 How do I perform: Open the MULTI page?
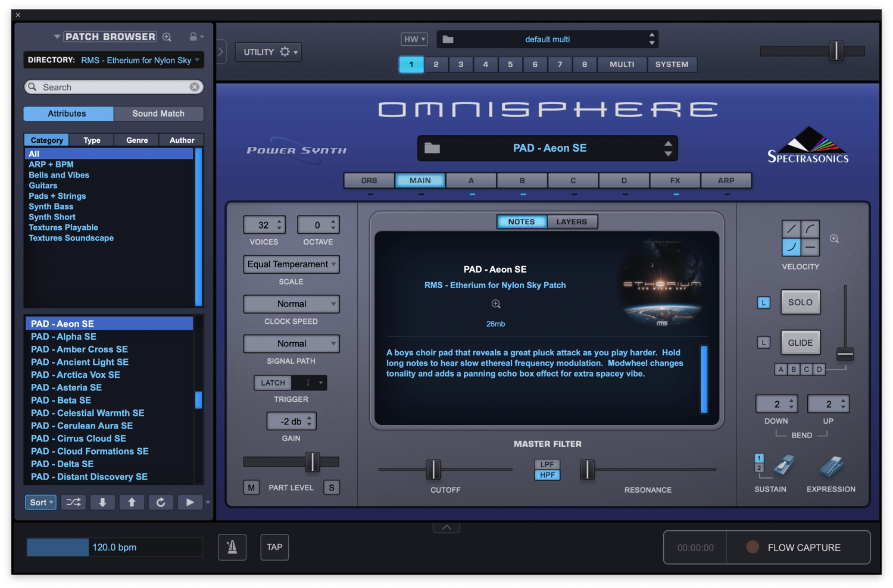622,64
